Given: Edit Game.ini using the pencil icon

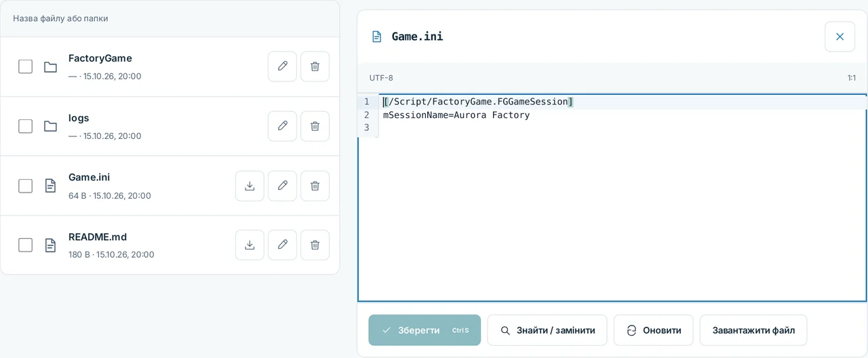Looking at the screenshot, I should coord(282,186).
